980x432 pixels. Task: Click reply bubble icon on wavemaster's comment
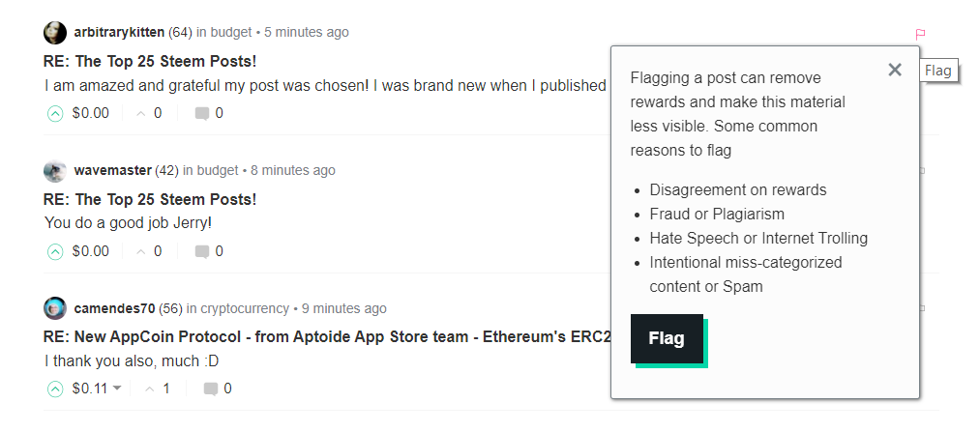click(202, 251)
